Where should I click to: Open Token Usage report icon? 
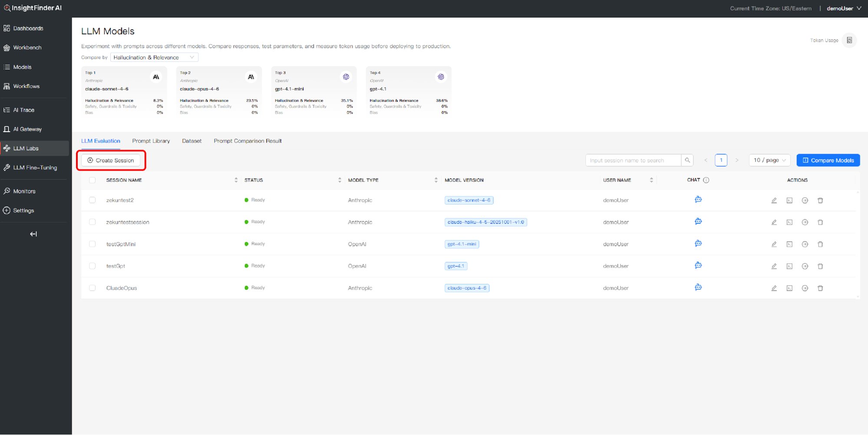849,40
